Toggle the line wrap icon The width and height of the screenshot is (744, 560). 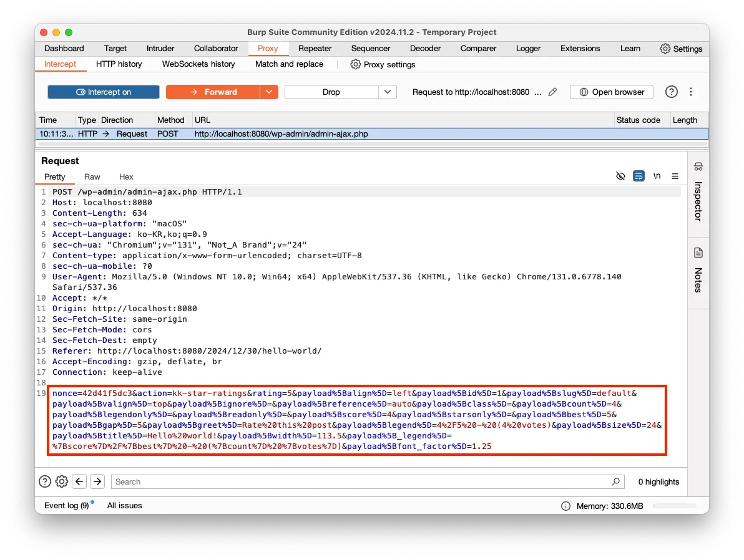point(639,176)
